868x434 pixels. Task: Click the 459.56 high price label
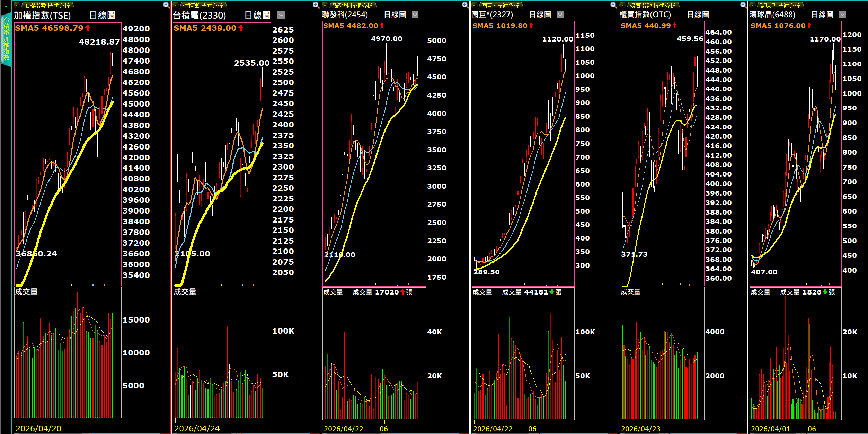pyautogui.click(x=690, y=39)
